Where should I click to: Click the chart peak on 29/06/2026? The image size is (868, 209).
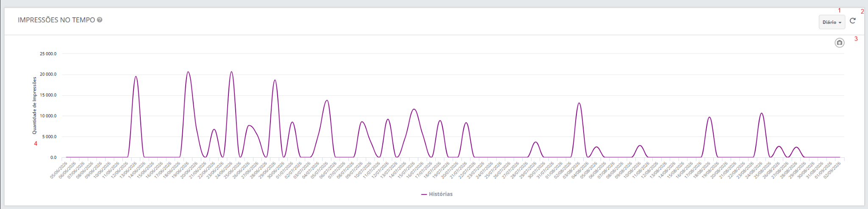tap(275, 80)
